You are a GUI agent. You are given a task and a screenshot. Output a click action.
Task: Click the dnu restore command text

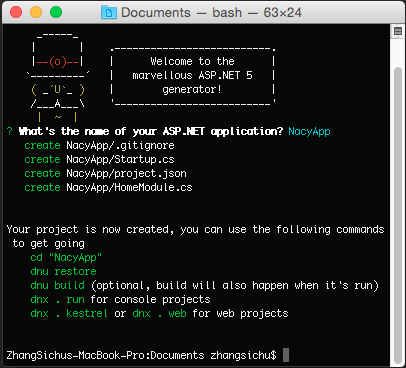[x=63, y=271]
